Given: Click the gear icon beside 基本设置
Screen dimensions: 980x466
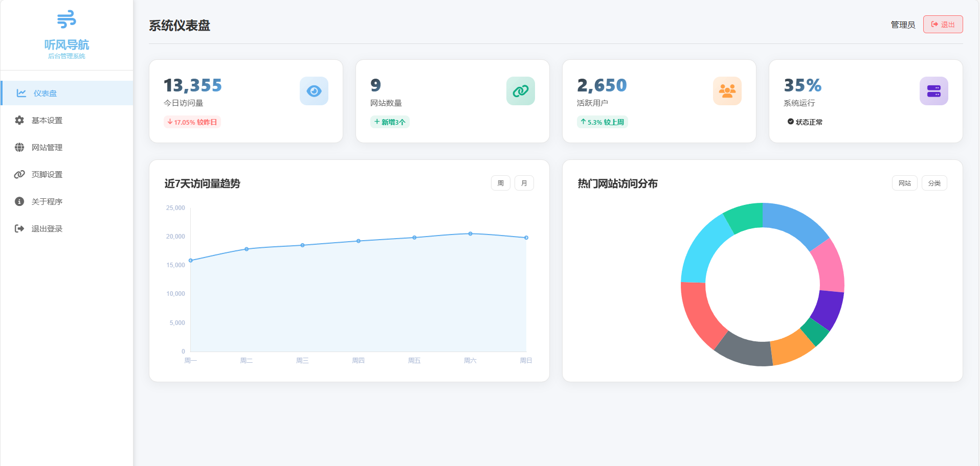Looking at the screenshot, I should [x=19, y=120].
